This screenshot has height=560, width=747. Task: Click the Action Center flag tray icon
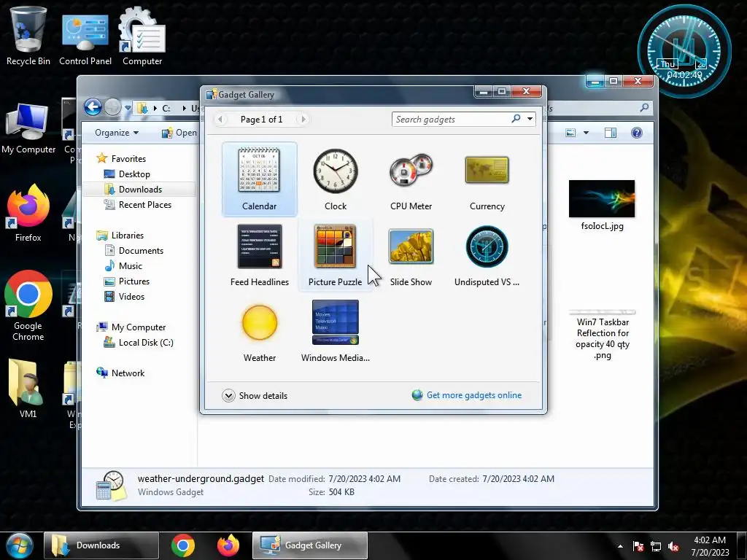click(638, 546)
